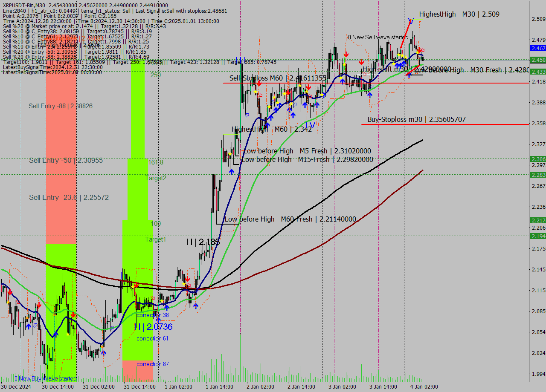Click the 2.327 price axis value

pyautogui.click(x=538, y=144)
